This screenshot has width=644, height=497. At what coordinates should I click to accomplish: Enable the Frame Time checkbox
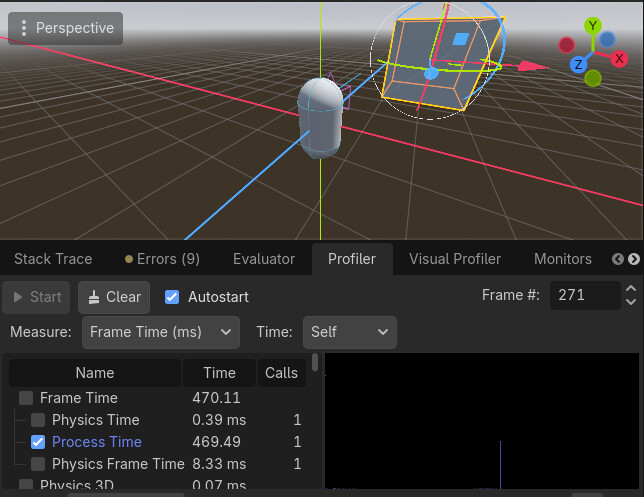[x=26, y=398]
